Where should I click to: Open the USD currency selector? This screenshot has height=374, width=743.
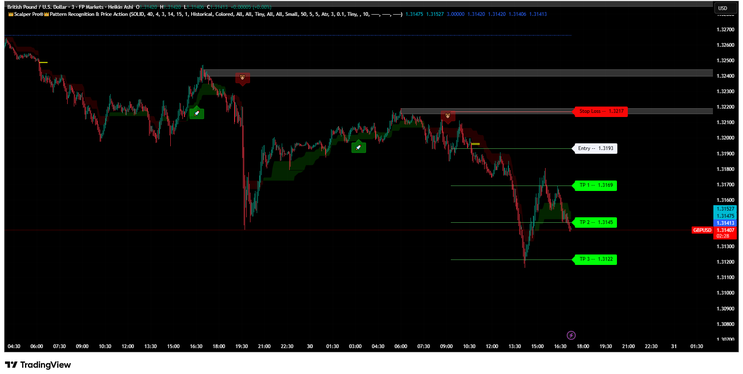point(722,8)
